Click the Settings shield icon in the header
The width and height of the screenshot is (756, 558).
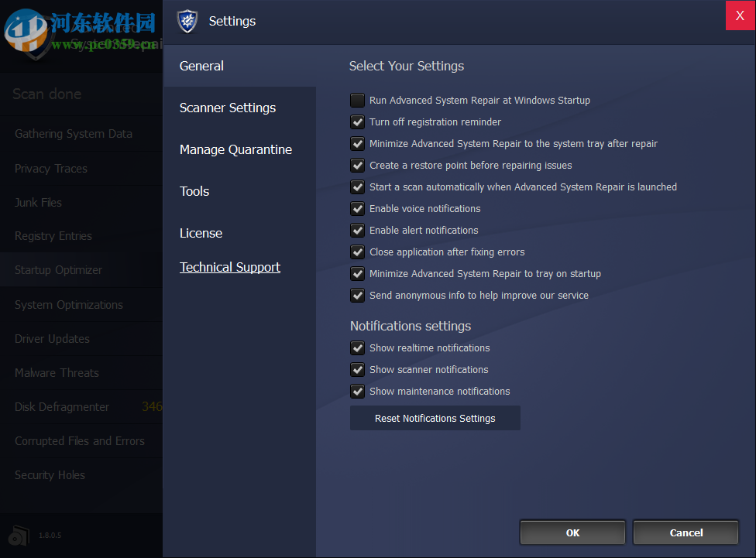coord(187,22)
